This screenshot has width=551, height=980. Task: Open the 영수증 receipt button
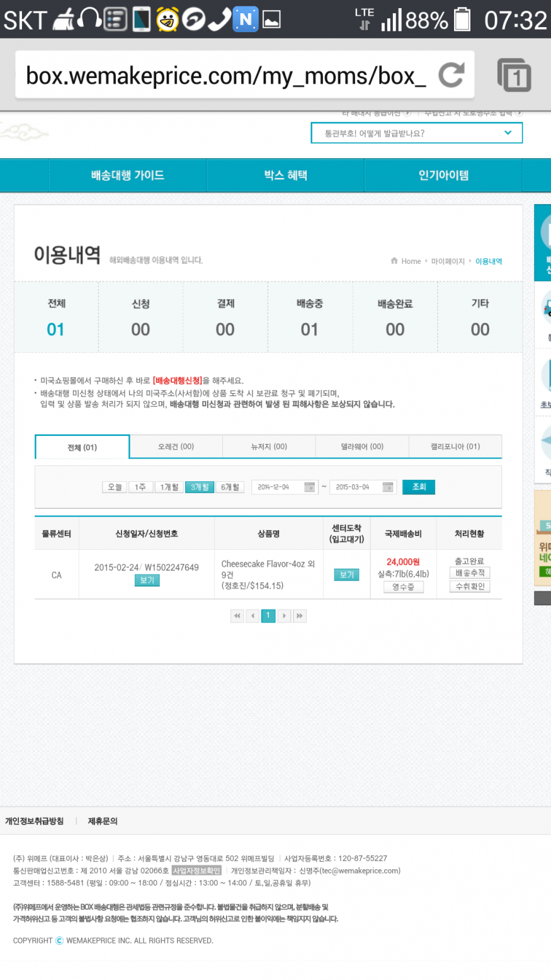(404, 587)
